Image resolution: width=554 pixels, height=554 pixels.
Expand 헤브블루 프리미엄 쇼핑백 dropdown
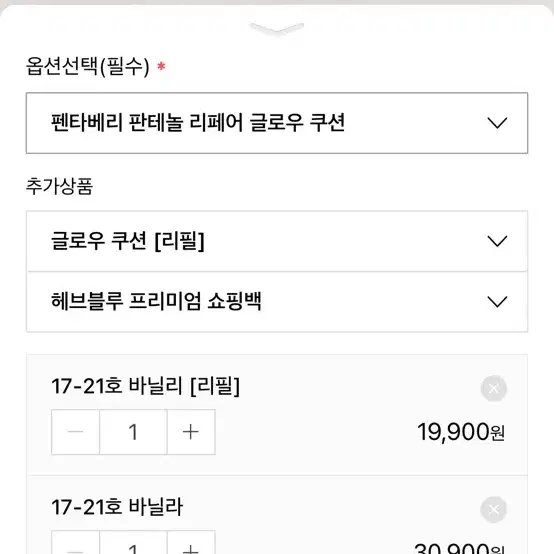277,302
